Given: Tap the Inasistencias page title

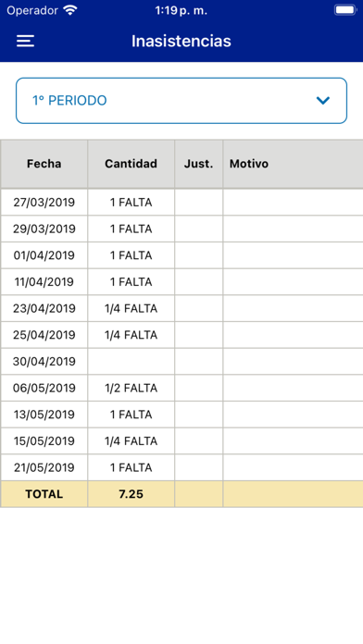Looking at the screenshot, I should pos(181,41).
